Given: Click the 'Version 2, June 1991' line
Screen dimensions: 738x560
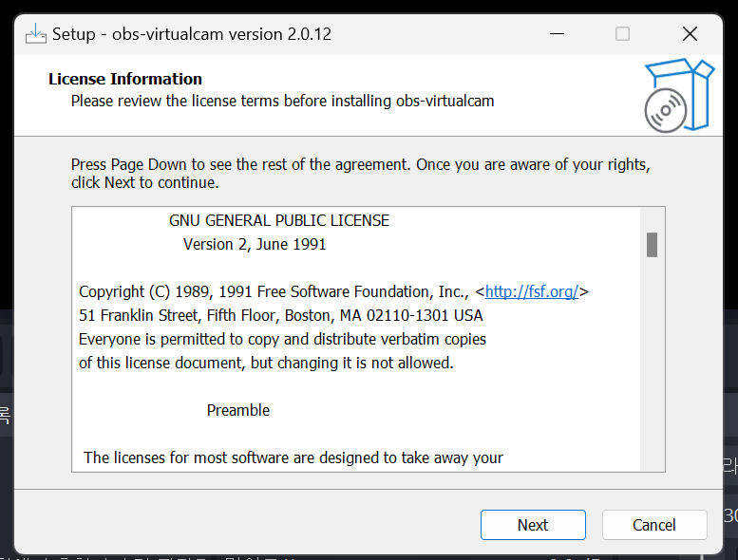Looking at the screenshot, I should click(x=255, y=245).
